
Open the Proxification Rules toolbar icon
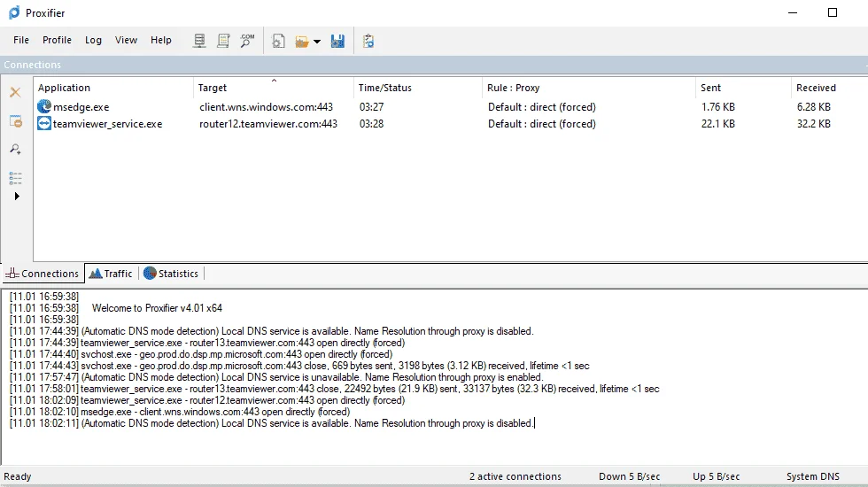click(223, 41)
